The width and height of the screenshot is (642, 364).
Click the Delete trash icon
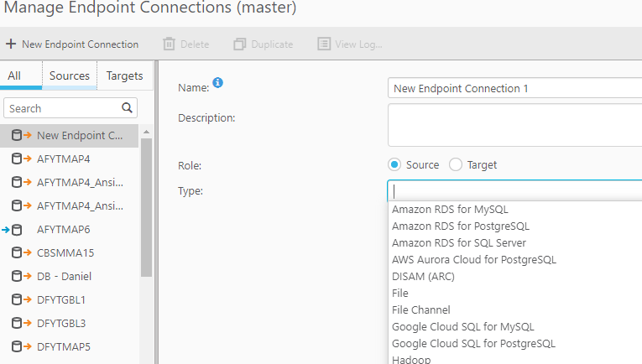click(x=170, y=44)
